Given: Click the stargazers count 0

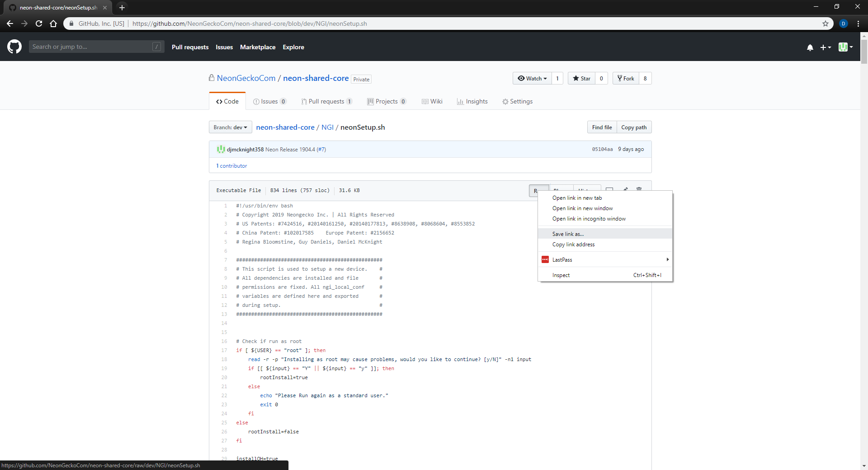Looking at the screenshot, I should pos(601,78).
